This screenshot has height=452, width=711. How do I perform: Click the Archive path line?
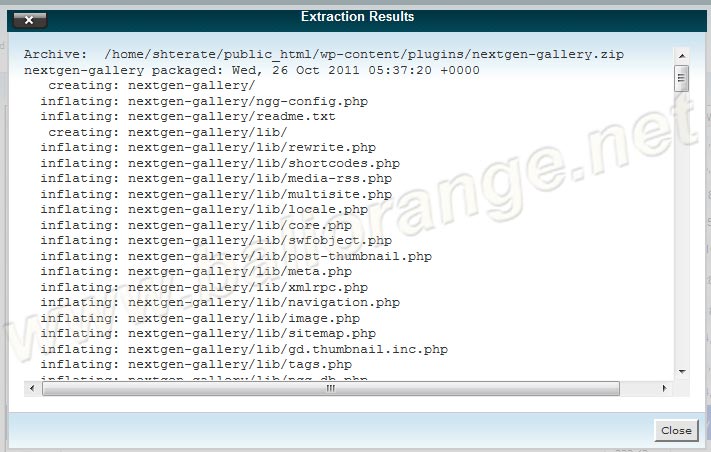click(x=323, y=55)
